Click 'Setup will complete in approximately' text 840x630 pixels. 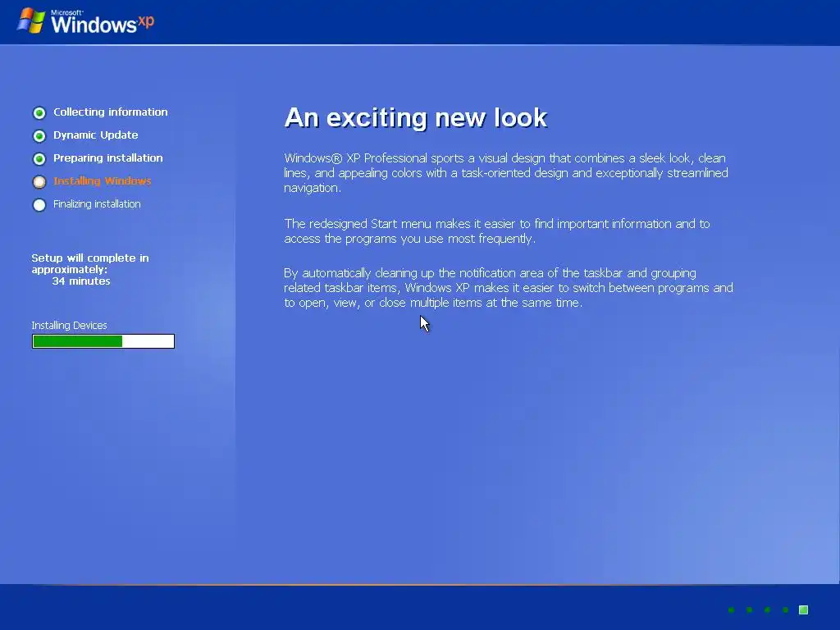(x=90, y=263)
